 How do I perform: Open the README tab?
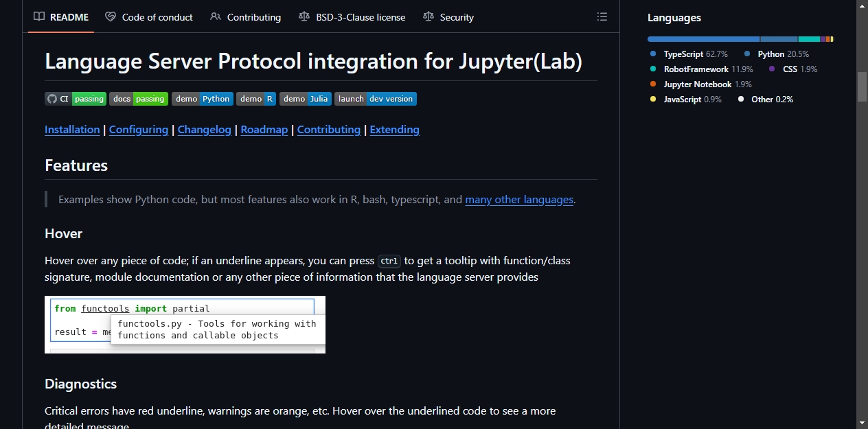(61, 17)
